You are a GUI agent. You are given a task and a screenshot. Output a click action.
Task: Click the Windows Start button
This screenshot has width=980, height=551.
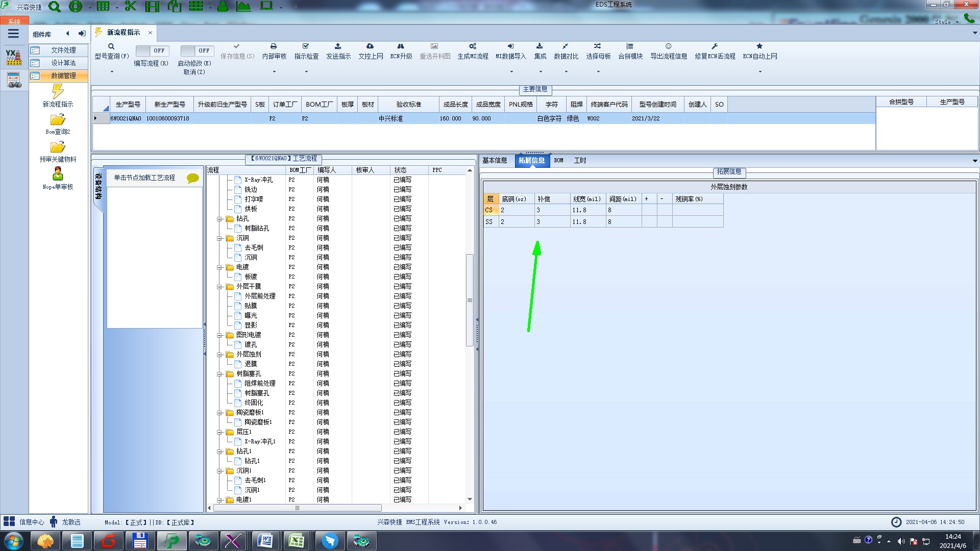coord(13,541)
